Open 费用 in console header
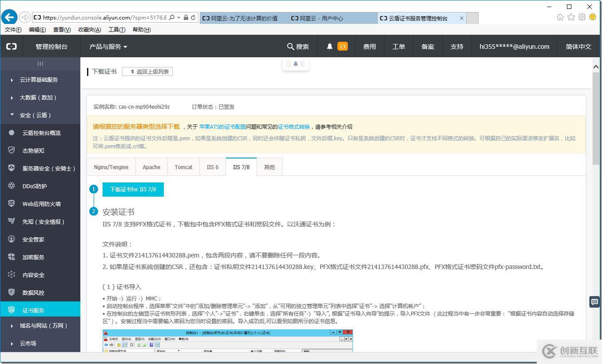This screenshot has width=602, height=364. [x=369, y=46]
